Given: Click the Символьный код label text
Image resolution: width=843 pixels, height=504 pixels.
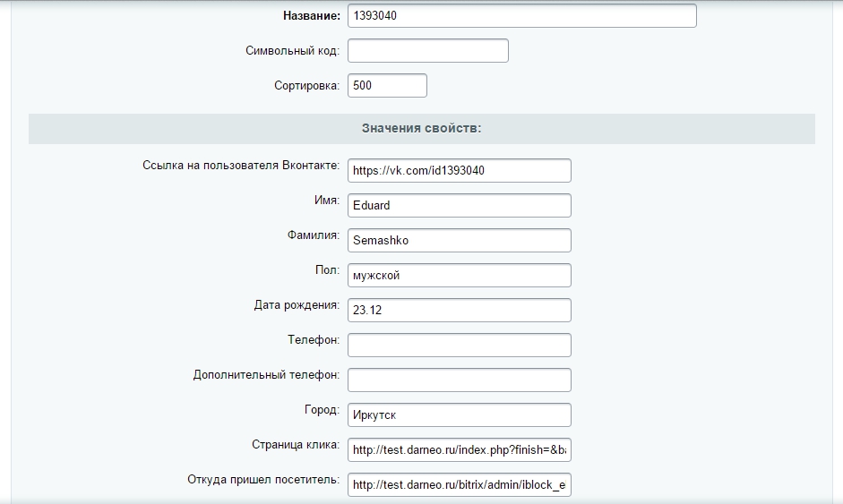Looking at the screenshot, I should click(x=292, y=51).
